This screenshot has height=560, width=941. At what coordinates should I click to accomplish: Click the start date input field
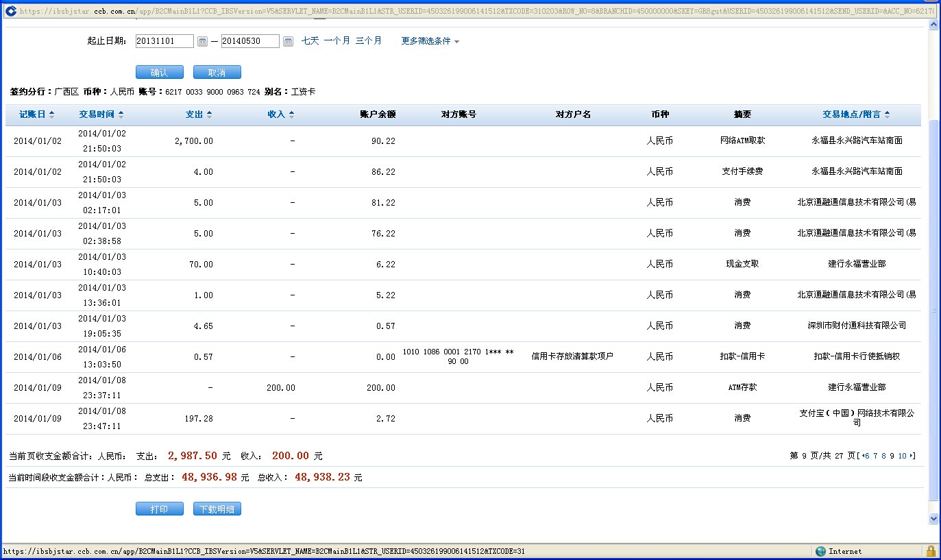164,41
